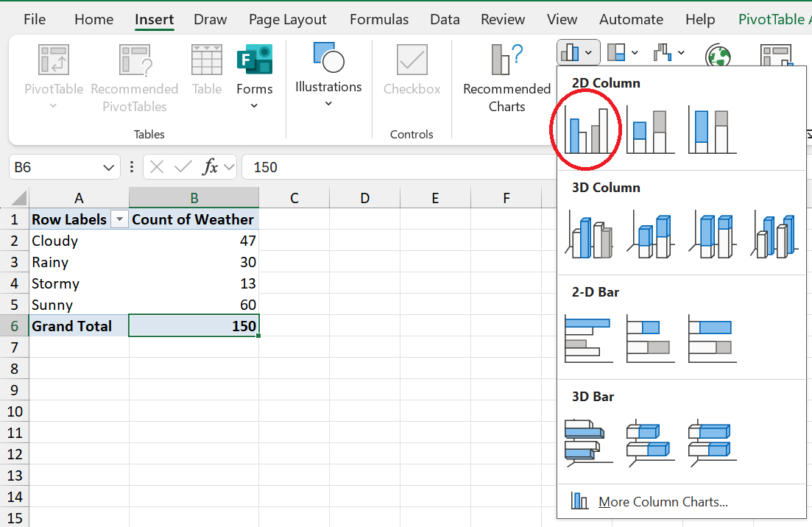Open the Formulas ribbon tab
Screen dimensions: 812x527
379,20
